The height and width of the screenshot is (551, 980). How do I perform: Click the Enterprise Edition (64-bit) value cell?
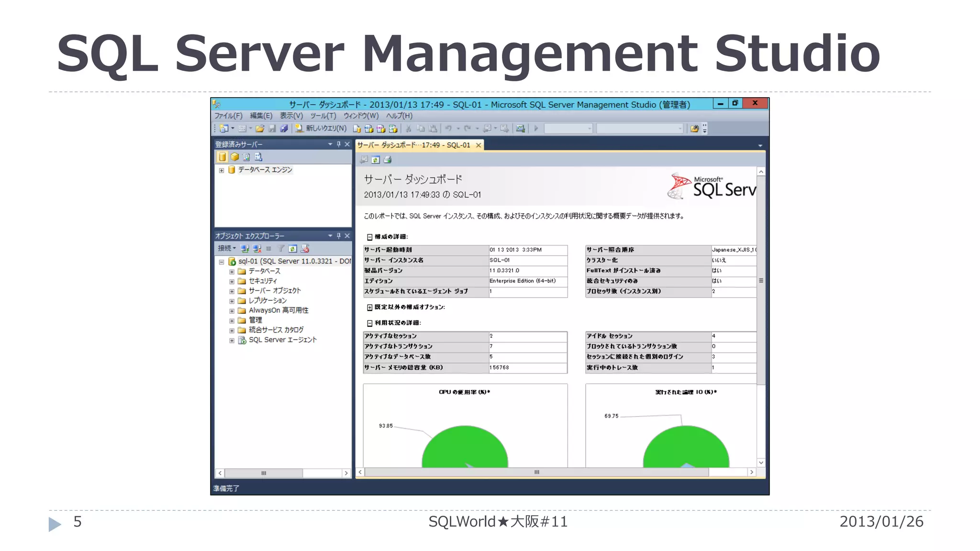(x=528, y=281)
